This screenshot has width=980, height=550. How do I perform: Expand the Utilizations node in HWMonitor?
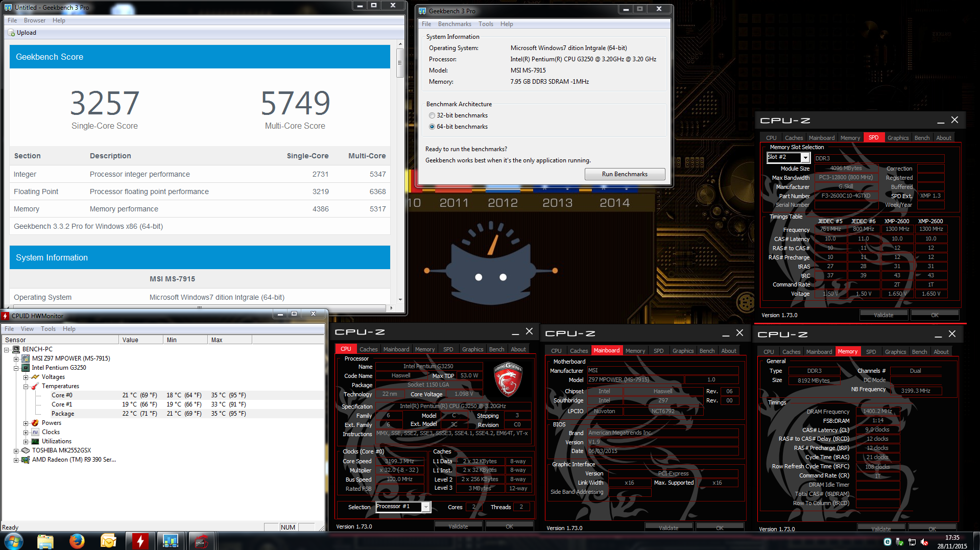[26, 442]
